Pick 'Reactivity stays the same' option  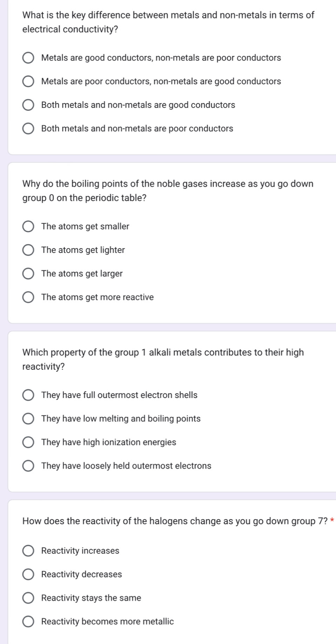coord(28,598)
